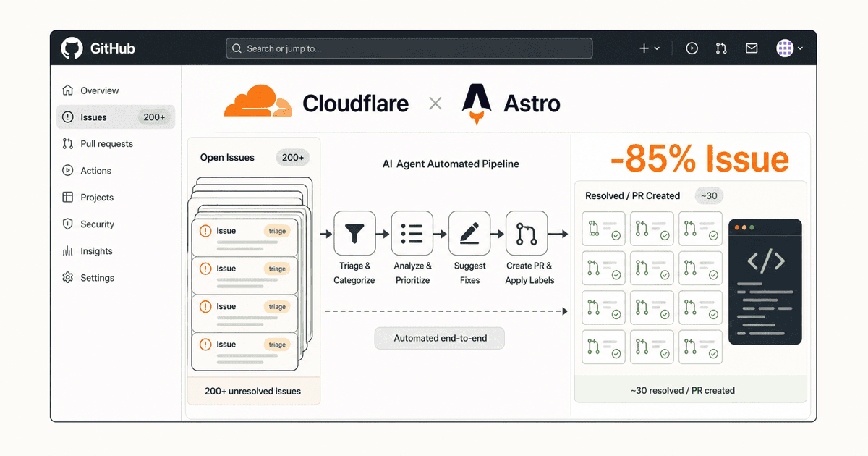Open Actions in the sidebar
868x456 pixels.
click(x=116, y=171)
